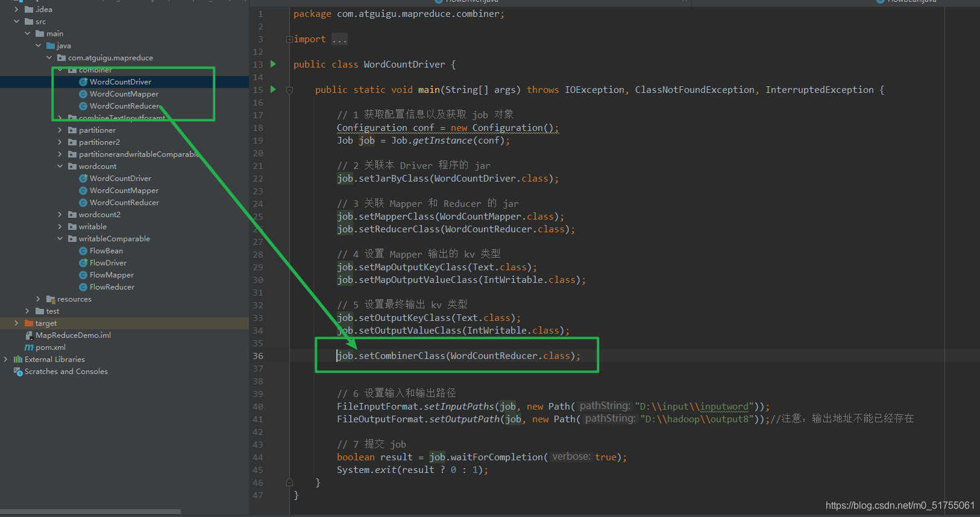Select the FlowDriver class icon
This screenshot has width=980, height=517.
[x=83, y=263]
